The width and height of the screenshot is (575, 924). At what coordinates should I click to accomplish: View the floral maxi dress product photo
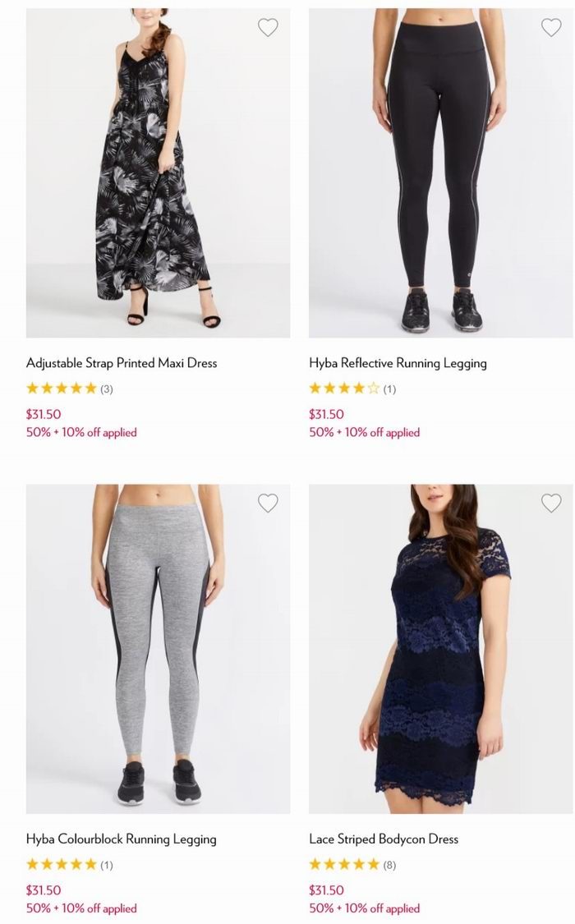coord(158,172)
